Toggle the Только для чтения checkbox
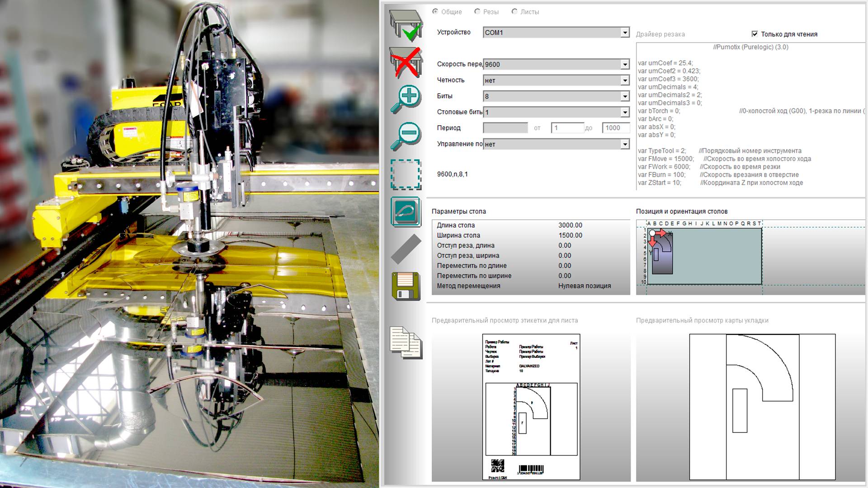 pyautogui.click(x=755, y=34)
